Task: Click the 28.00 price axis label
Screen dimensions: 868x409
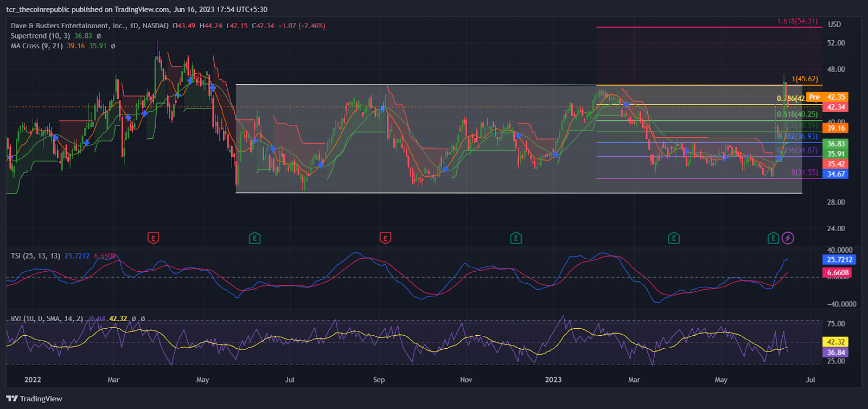Action: pyautogui.click(x=836, y=202)
